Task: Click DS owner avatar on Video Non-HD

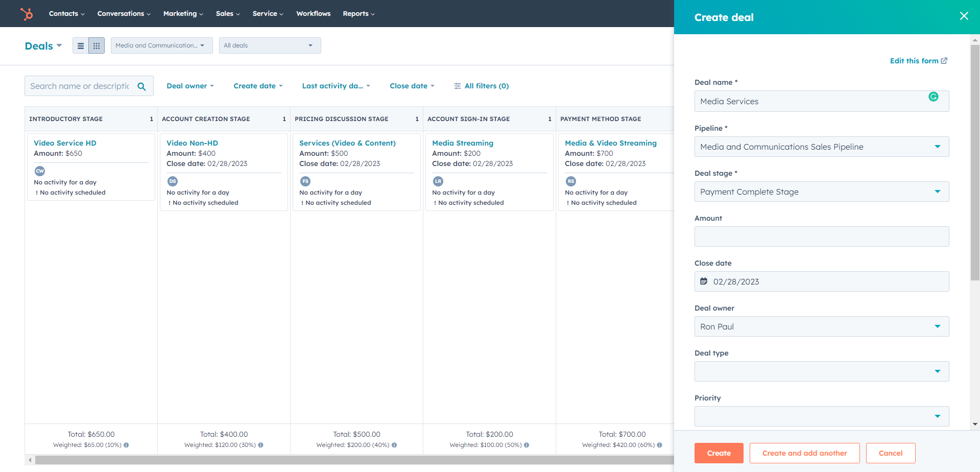Action: [x=173, y=181]
